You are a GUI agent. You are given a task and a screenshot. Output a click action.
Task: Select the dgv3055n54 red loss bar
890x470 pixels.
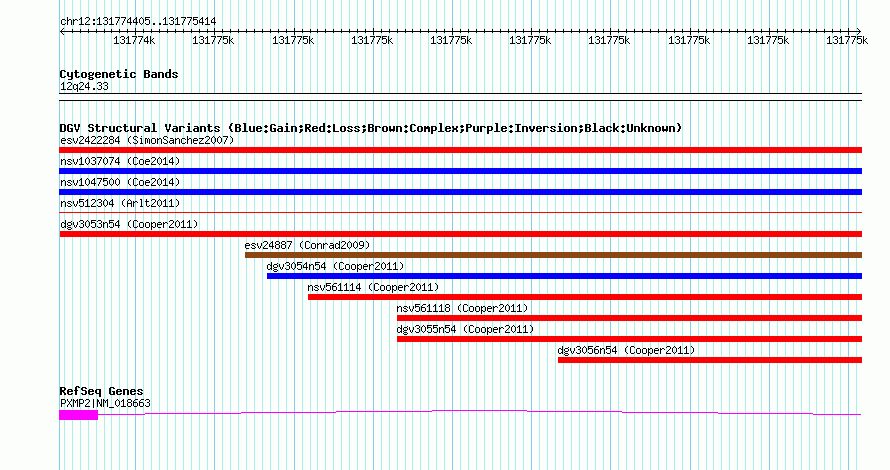(x=629, y=339)
